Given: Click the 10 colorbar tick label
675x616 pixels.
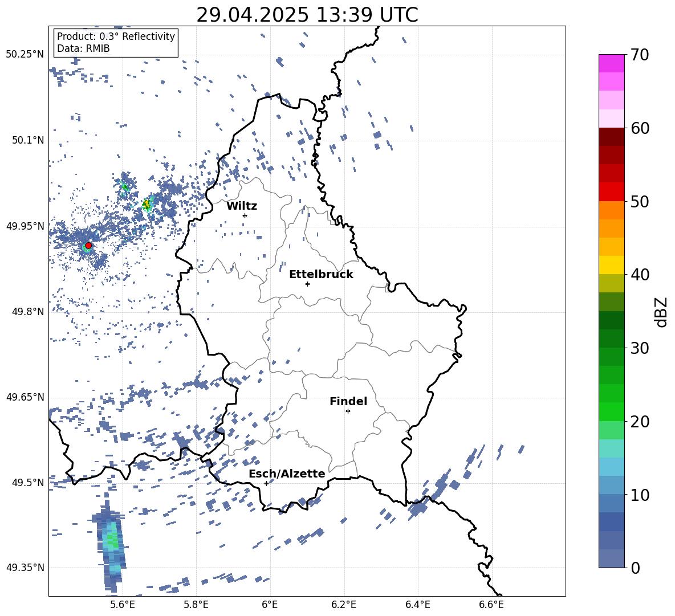Looking at the screenshot, I should pyautogui.click(x=640, y=495).
